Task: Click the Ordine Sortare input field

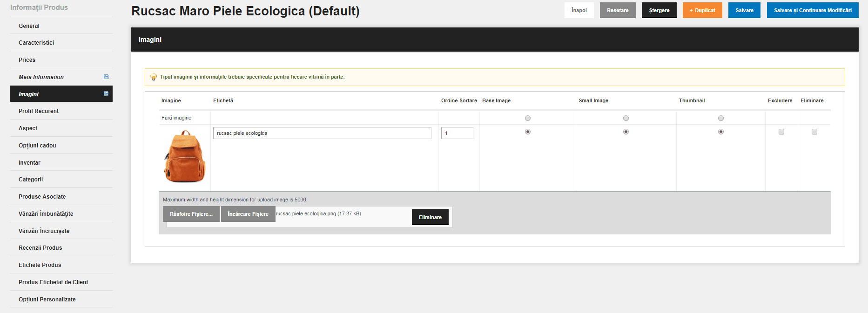Action: [457, 133]
